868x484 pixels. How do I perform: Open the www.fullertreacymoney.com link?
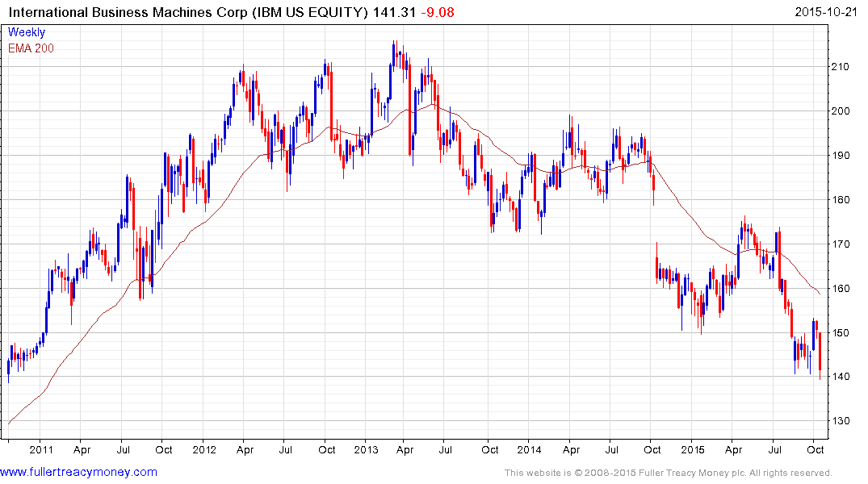click(x=78, y=473)
